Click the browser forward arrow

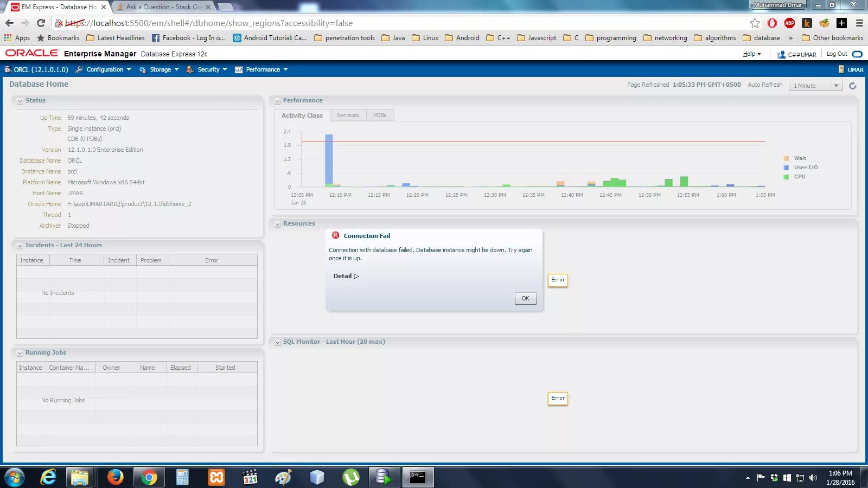click(x=25, y=23)
